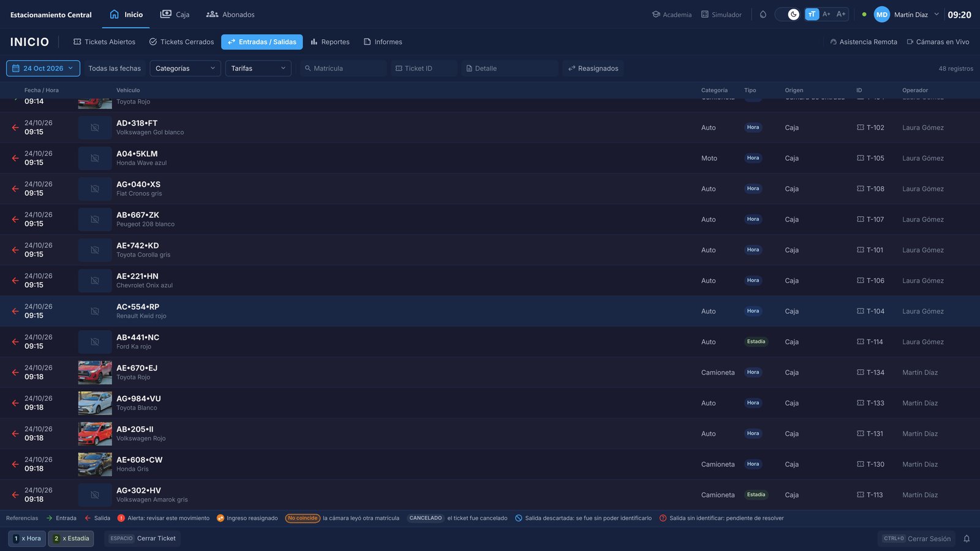Click the 2 x Estadía shortcut button
Screen dimensions: 980x551
click(71, 539)
